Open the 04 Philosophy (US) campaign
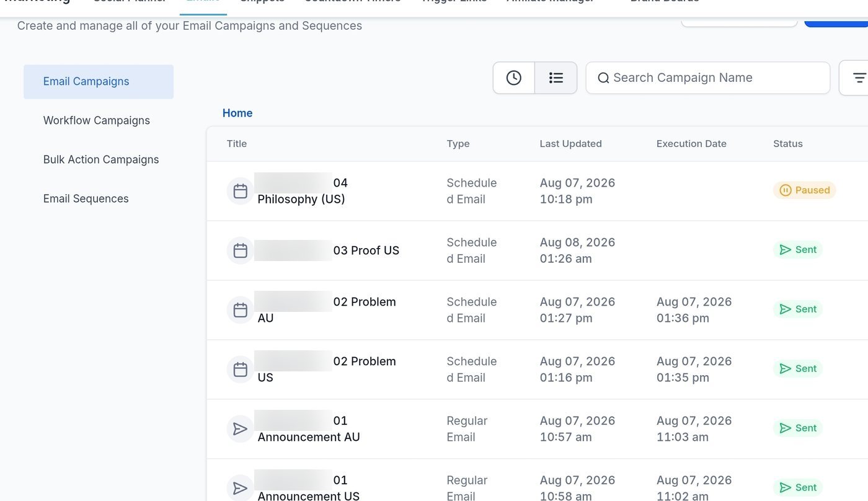 click(303, 191)
